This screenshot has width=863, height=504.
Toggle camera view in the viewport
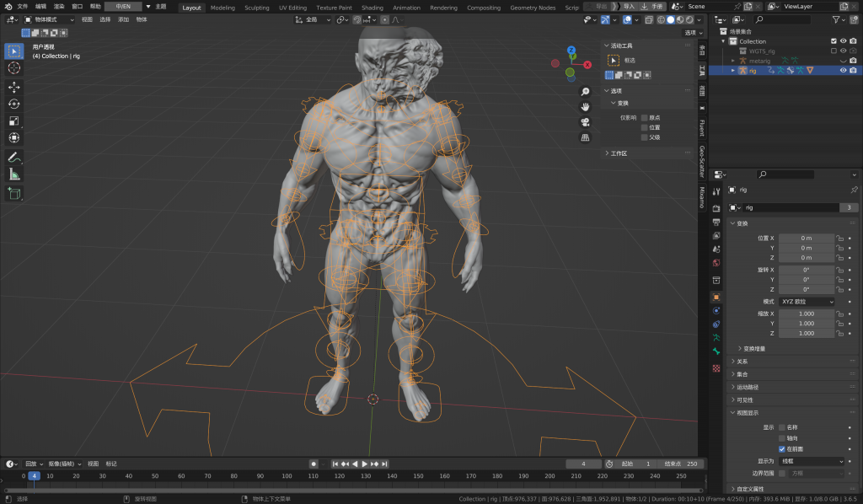(585, 122)
